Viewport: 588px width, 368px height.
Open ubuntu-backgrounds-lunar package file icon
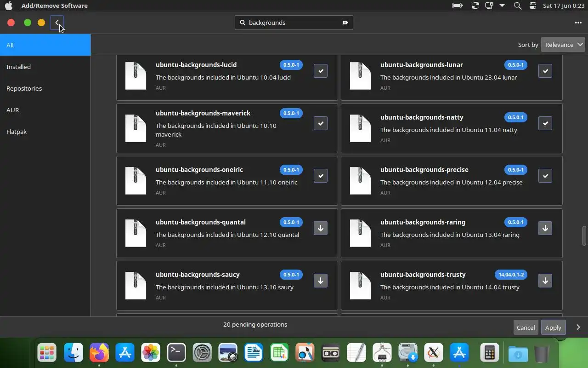[360, 76]
